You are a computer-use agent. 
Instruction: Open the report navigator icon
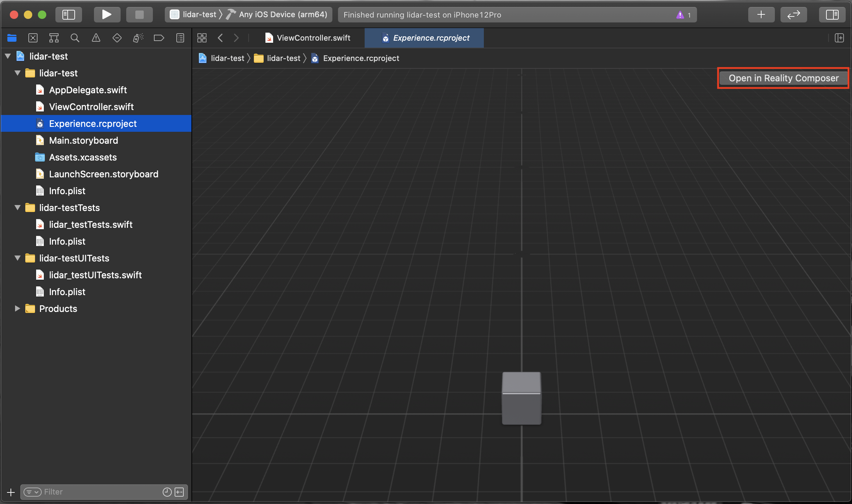click(180, 38)
